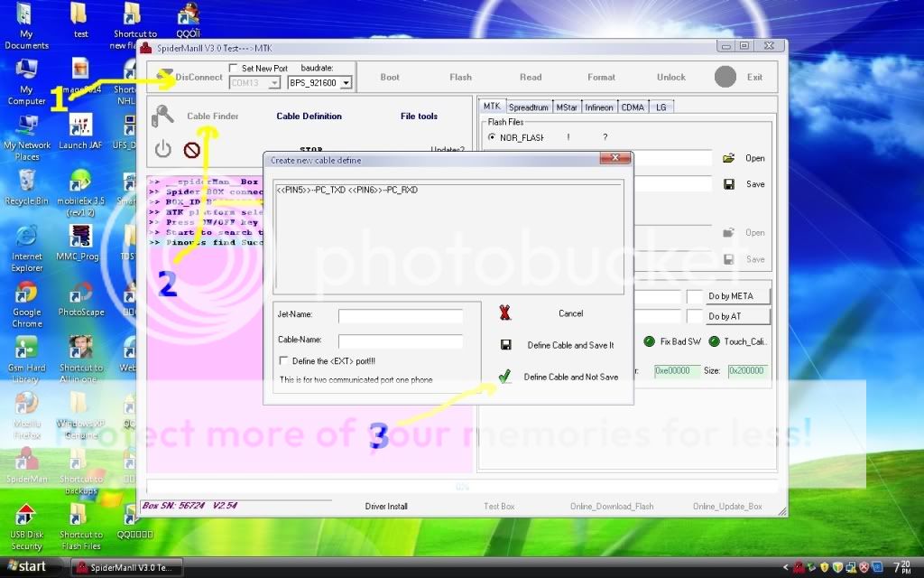The width and height of the screenshot is (924, 578).
Task: Click the Exit label
Action: point(754,77)
